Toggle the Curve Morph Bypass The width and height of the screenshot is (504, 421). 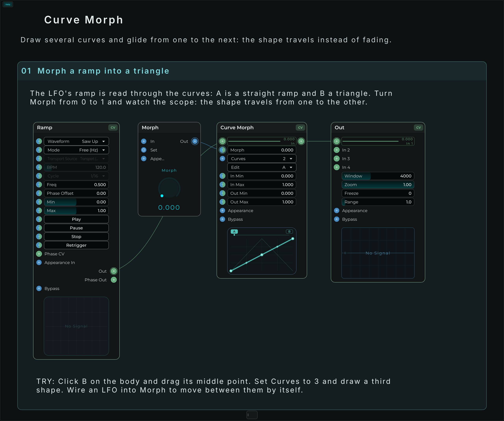(222, 219)
